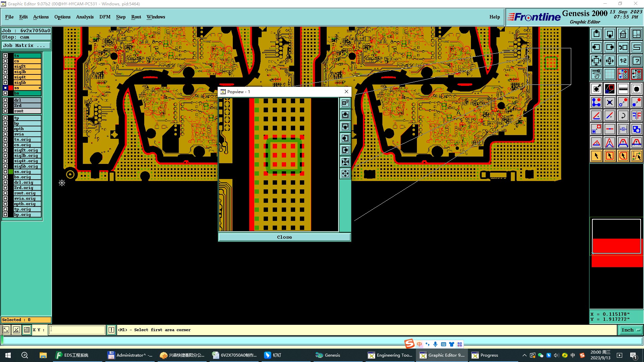Select the rectangle area selection pointer tool
The image size is (644, 362).
(610, 156)
